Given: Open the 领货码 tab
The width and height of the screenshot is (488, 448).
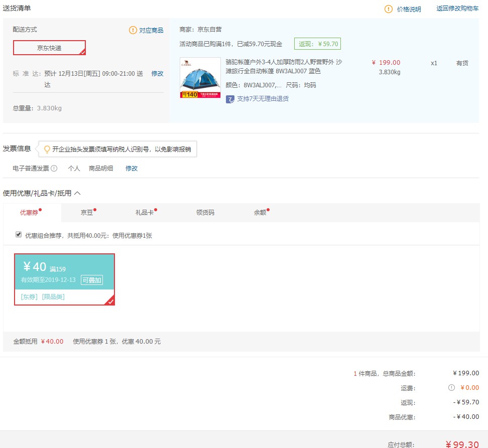Looking at the screenshot, I should point(205,213).
